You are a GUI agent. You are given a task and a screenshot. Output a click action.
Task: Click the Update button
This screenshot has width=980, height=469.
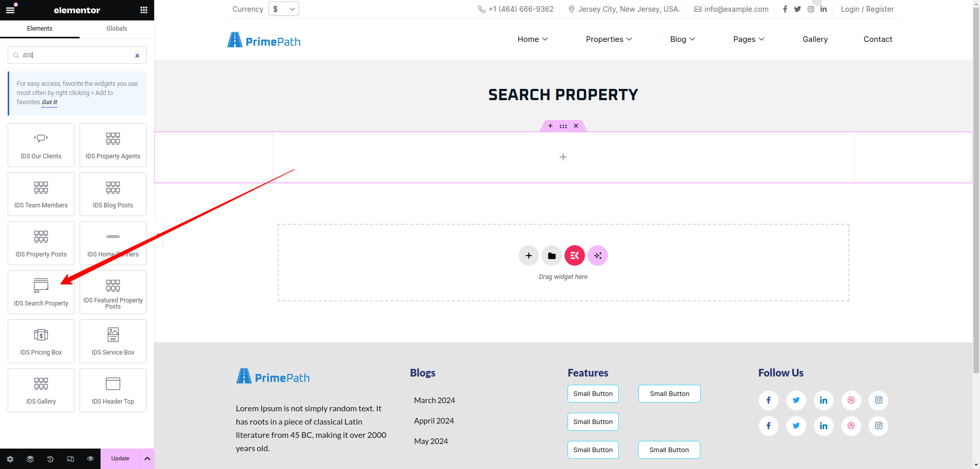pos(120,459)
